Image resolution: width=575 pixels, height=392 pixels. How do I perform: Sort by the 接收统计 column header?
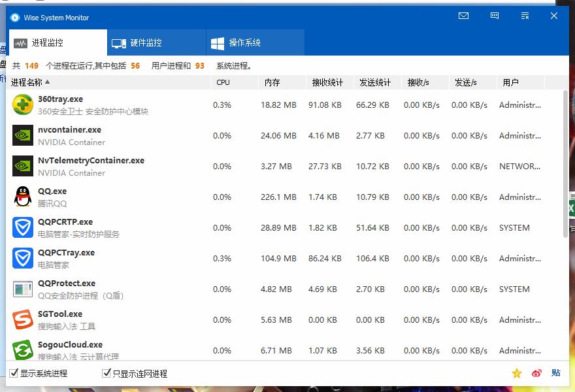(327, 82)
